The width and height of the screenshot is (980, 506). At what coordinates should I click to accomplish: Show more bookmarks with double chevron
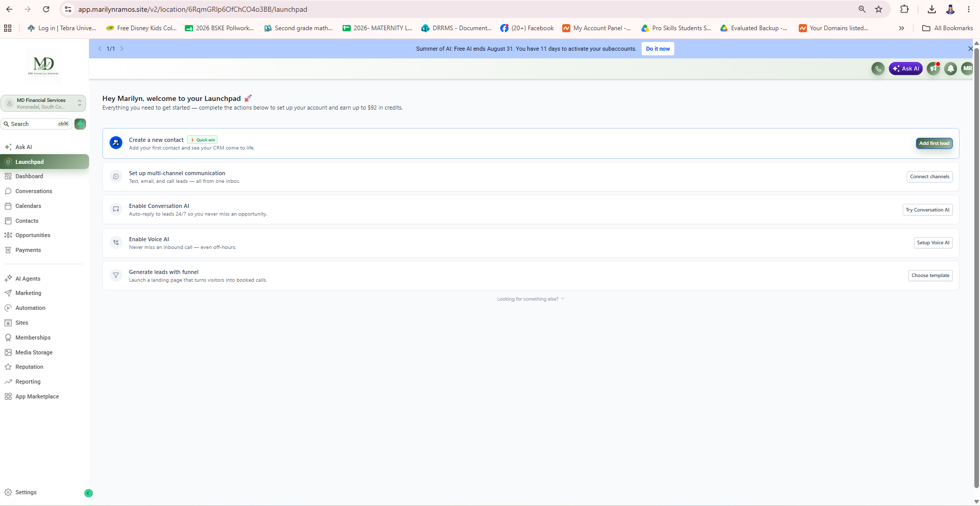tap(902, 28)
